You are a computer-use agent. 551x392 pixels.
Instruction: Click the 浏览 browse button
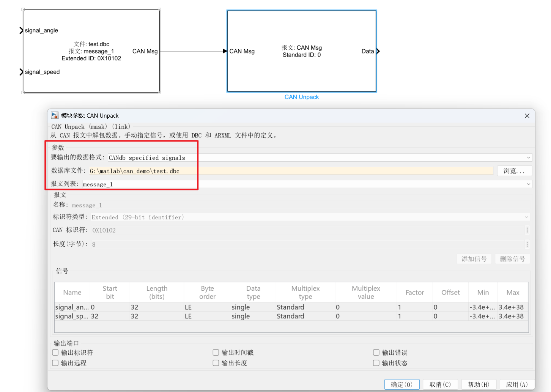pyautogui.click(x=514, y=171)
